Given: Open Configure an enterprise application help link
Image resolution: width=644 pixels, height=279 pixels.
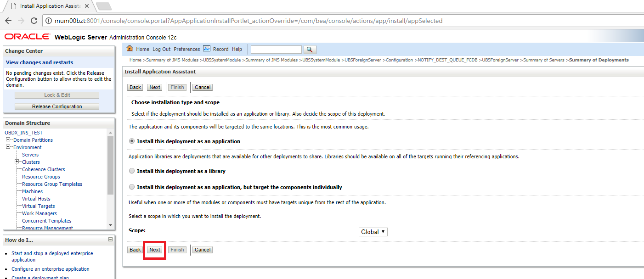Looking at the screenshot, I should tap(51, 269).
